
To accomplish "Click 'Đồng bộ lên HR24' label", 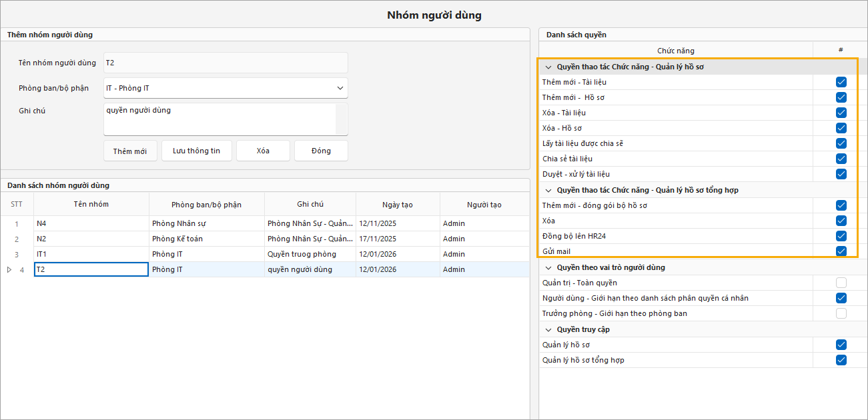I will (x=576, y=236).
